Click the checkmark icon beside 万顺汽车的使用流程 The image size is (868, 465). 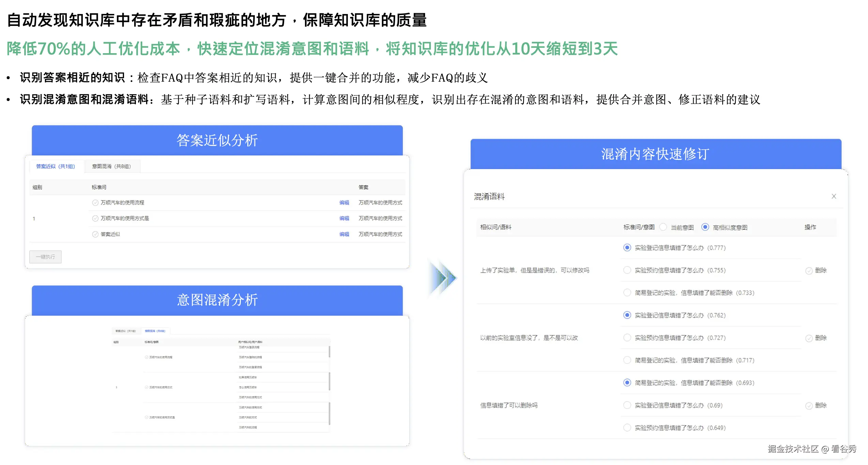click(x=95, y=202)
